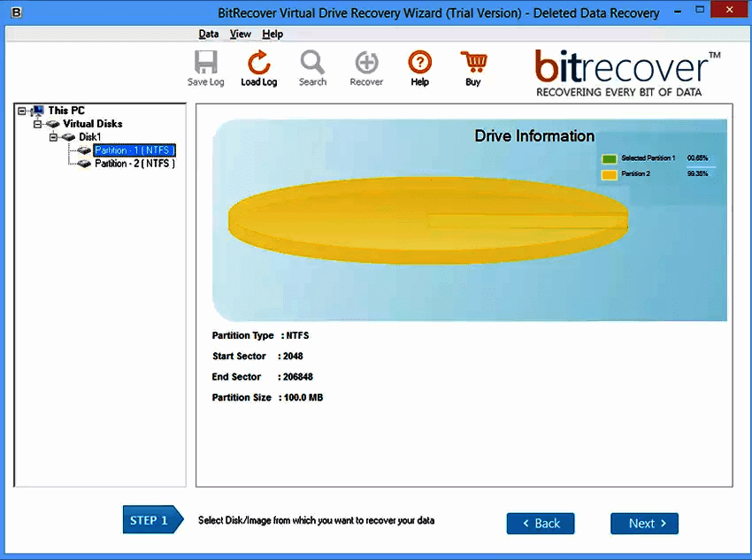Click the green Selected Partition 1 swatch

click(609, 158)
